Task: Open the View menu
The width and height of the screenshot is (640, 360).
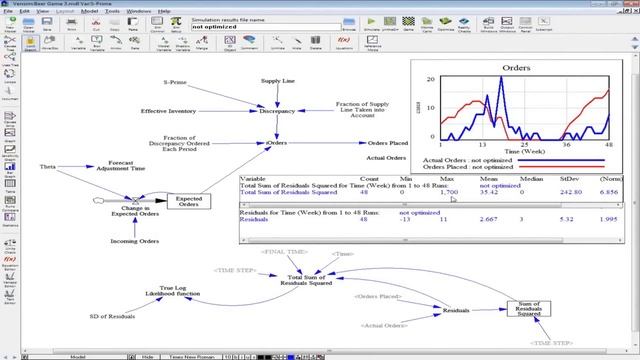Action: tap(42, 11)
